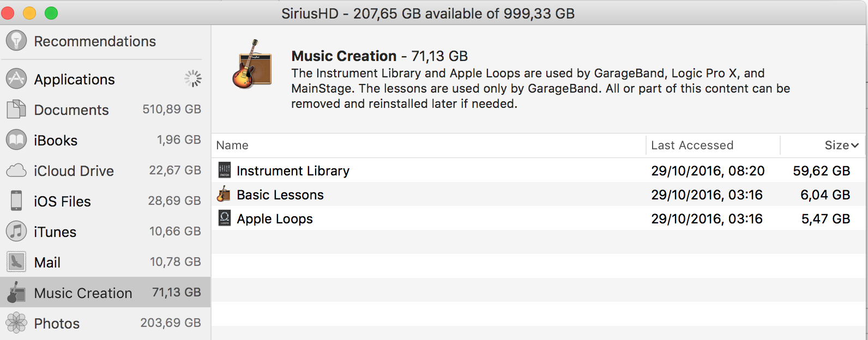The image size is (868, 340).
Task: Click the Recommendations lightbulb icon
Action: point(16,41)
